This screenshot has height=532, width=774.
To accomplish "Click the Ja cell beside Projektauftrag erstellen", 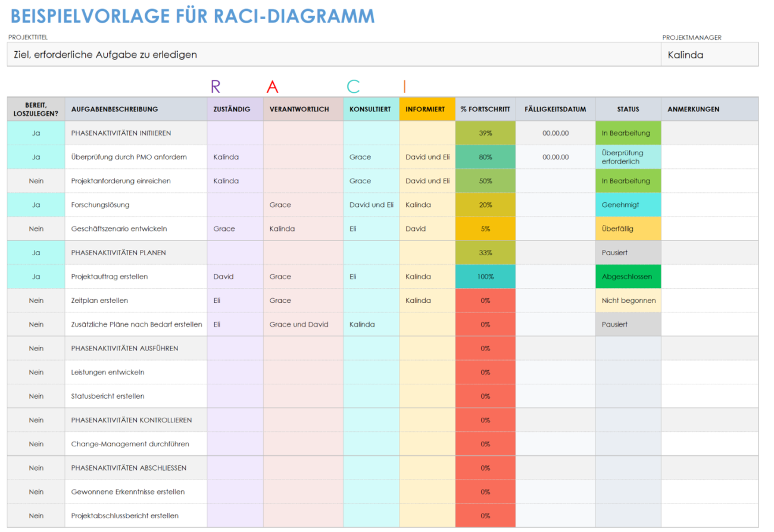I will point(36,276).
